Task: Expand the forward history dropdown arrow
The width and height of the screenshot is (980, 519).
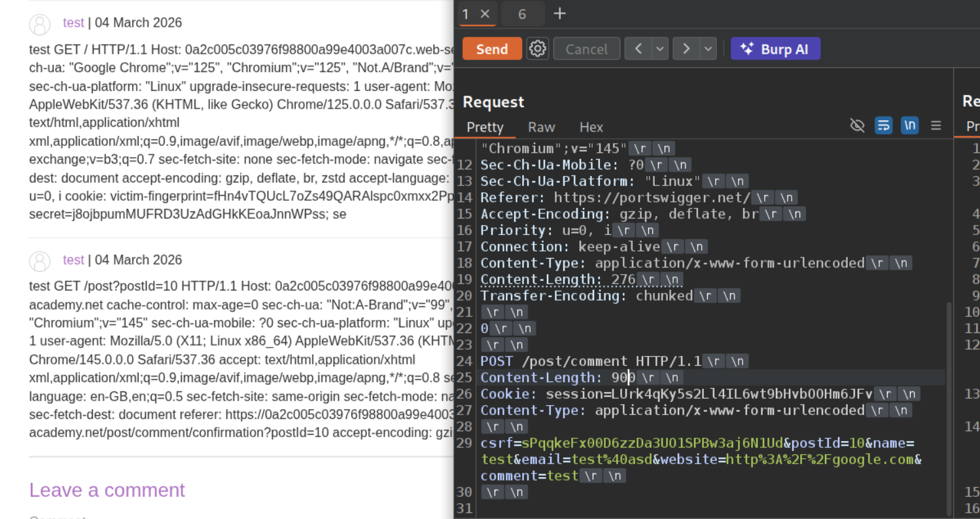Action: click(708, 48)
